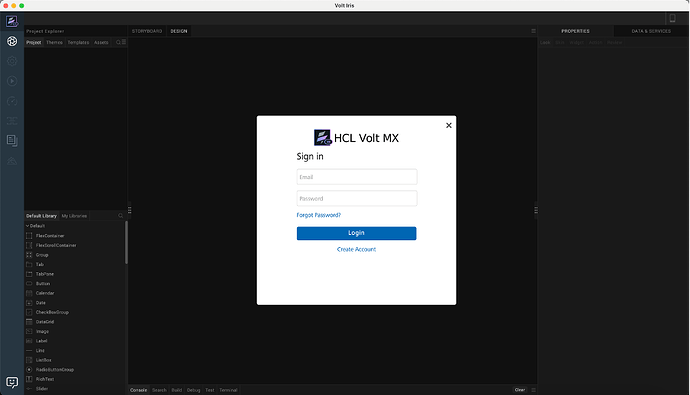
Task: Open the document pages icon in sidebar
Action: (12, 140)
